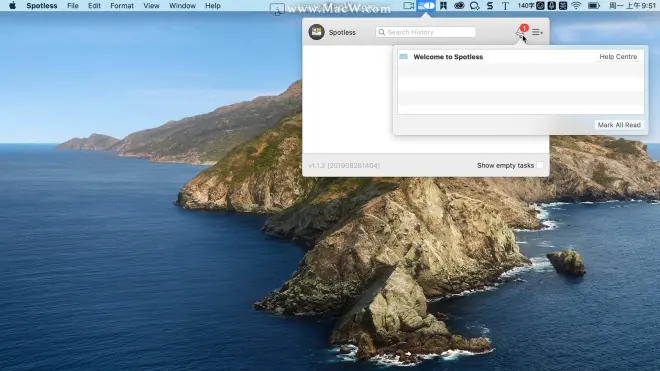Open the Spotless application menu

point(42,5)
